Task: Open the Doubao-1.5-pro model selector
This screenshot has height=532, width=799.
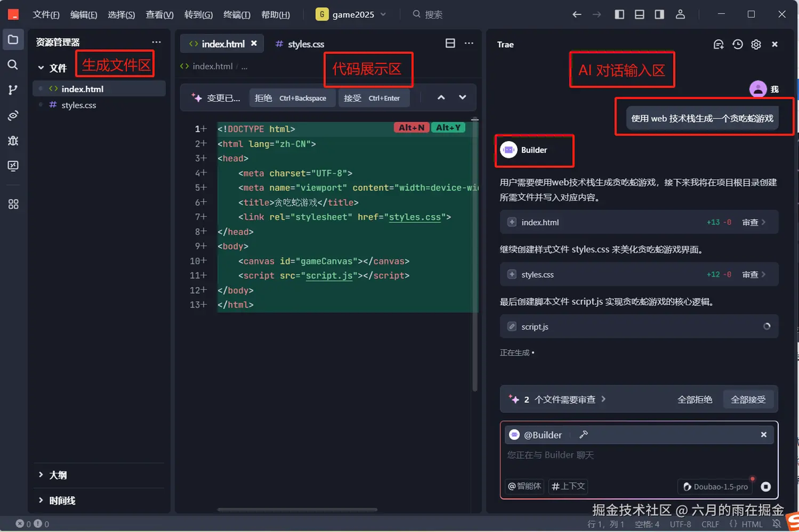Action: pos(716,487)
